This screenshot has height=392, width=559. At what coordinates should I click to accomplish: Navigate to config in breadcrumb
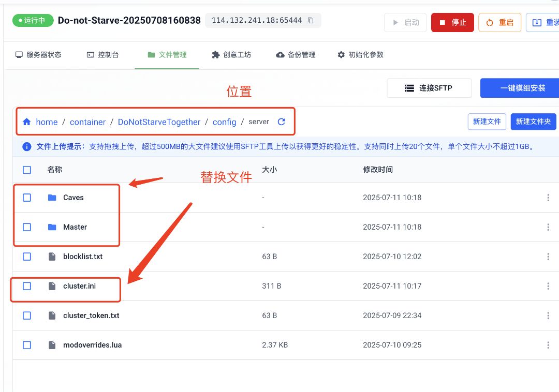[x=224, y=122]
